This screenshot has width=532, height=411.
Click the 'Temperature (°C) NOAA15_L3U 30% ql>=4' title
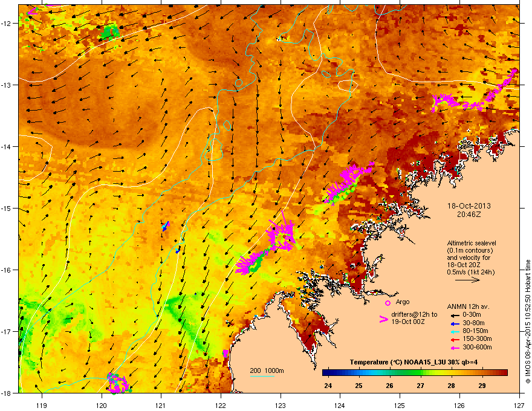pos(414,362)
